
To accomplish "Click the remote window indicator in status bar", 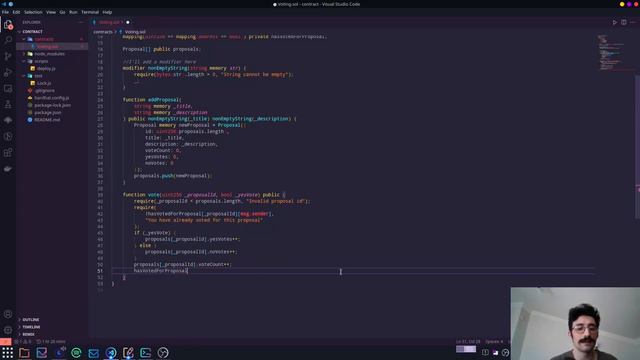I will point(5,342).
